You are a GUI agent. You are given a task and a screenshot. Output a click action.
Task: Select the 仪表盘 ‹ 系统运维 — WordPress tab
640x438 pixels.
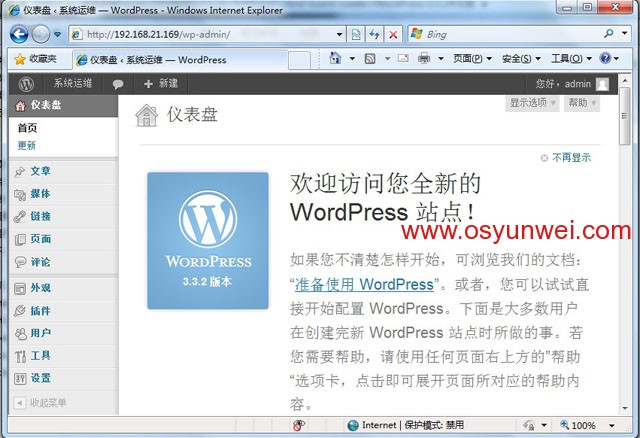click(180, 60)
